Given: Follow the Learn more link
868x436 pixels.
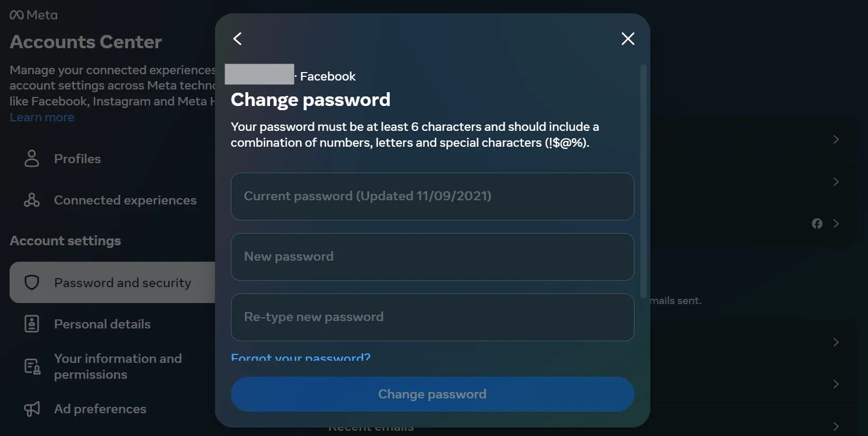Looking at the screenshot, I should (42, 117).
